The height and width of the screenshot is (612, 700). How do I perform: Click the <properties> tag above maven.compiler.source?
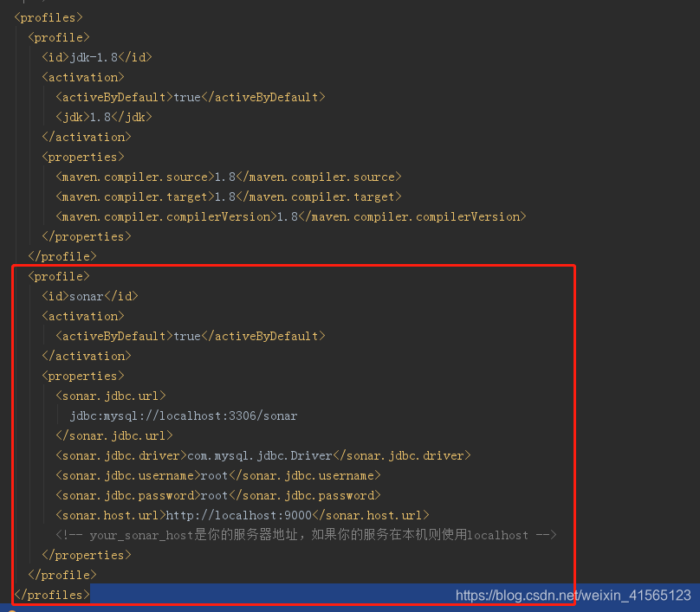pos(83,157)
